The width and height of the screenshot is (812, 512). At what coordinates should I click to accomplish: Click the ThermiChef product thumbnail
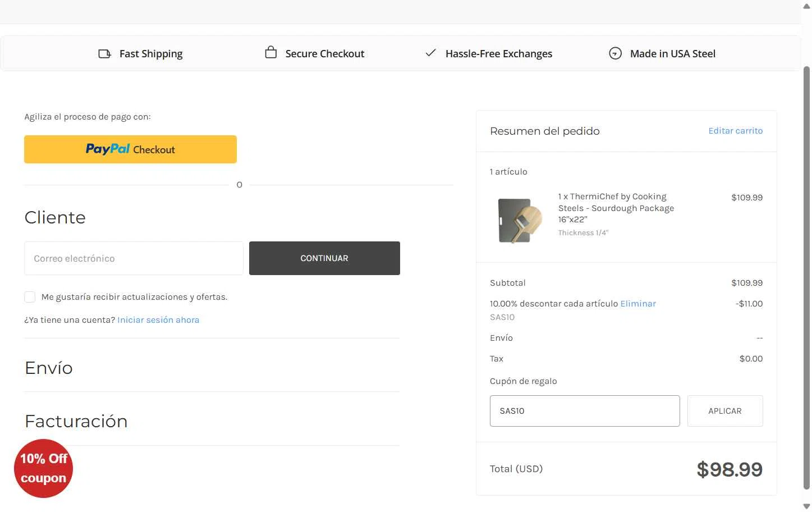point(520,221)
